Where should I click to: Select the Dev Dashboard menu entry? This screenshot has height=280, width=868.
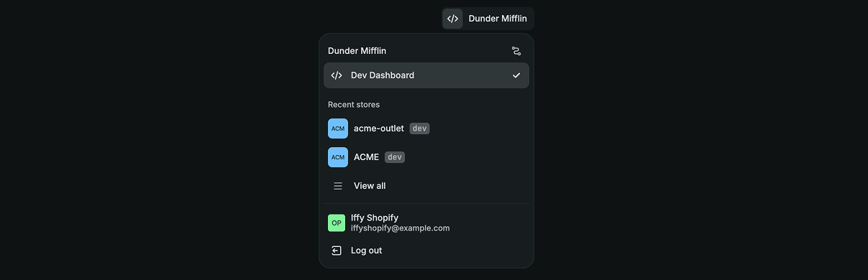pyautogui.click(x=426, y=75)
